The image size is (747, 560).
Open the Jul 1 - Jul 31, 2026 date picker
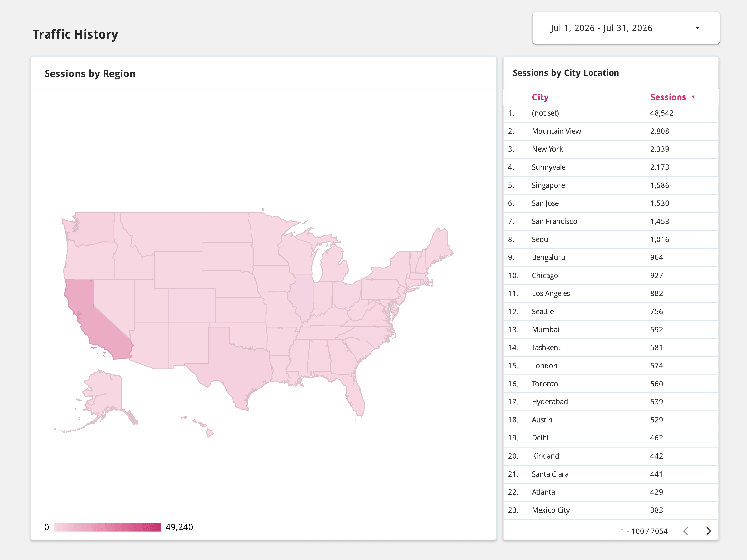click(x=626, y=28)
